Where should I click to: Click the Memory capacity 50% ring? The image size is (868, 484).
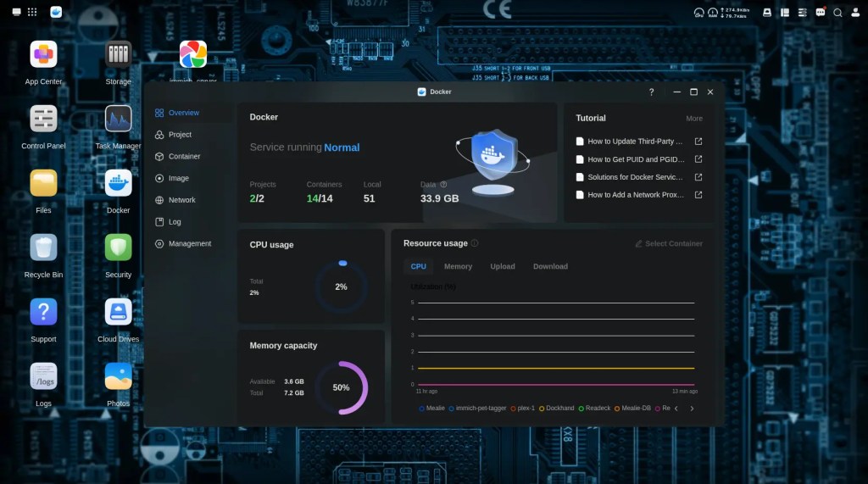(341, 387)
